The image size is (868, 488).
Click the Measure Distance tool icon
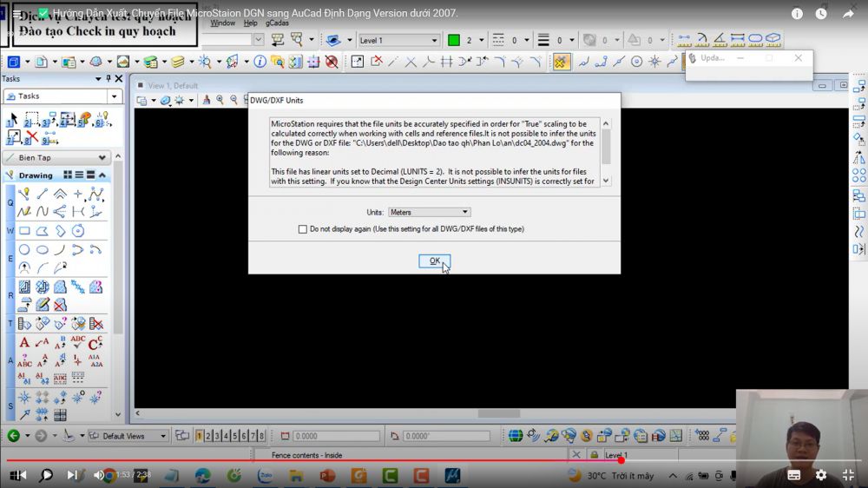[x=684, y=39]
